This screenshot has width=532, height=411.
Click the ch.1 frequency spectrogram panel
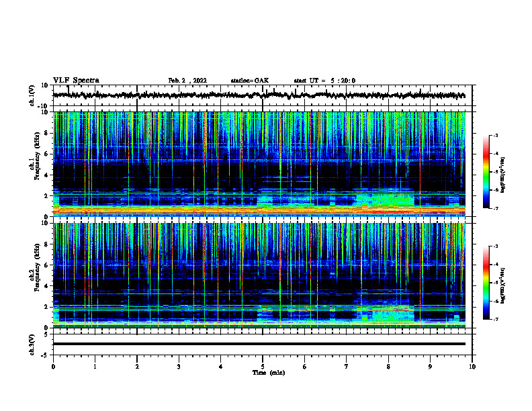coord(259,164)
